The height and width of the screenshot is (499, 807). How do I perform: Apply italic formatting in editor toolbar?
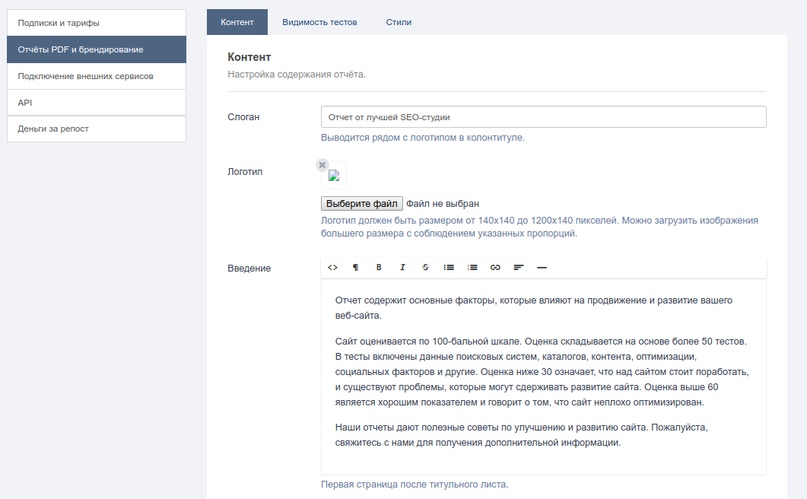[402, 268]
